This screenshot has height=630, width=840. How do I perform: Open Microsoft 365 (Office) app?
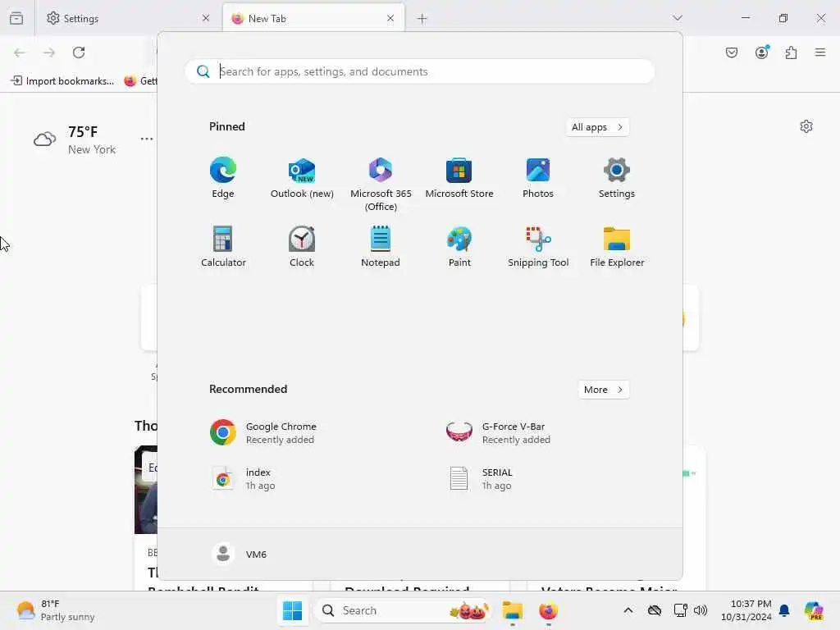(381, 185)
